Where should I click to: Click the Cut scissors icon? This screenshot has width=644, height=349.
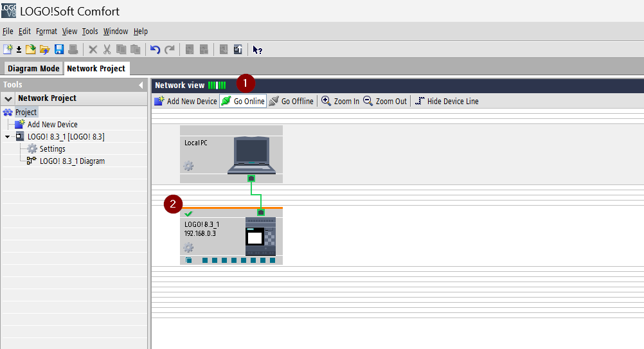pos(107,49)
